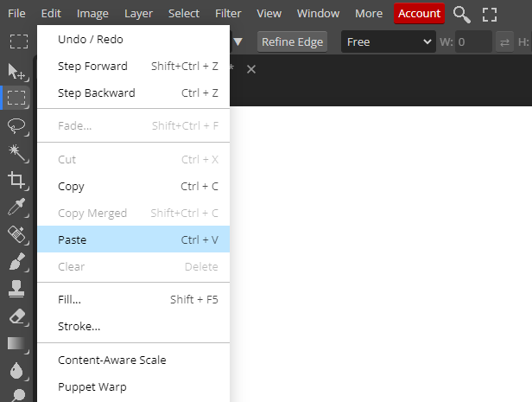Select the Move tool

click(16, 71)
